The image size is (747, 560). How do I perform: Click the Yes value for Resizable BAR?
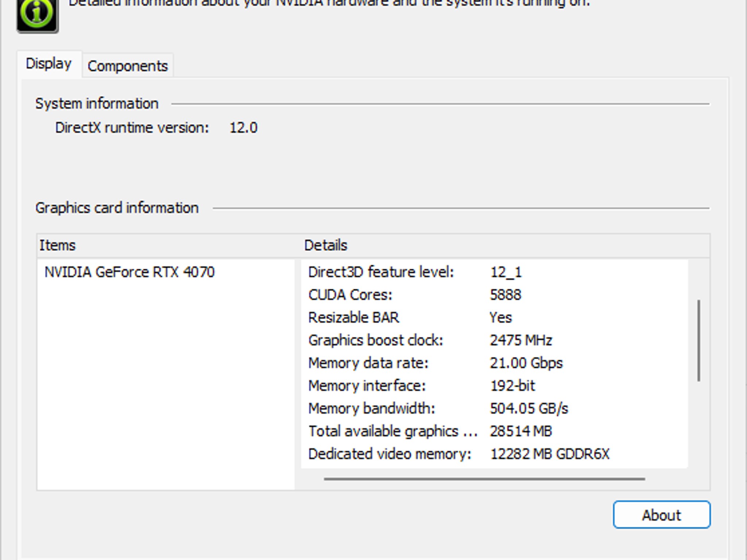(501, 318)
